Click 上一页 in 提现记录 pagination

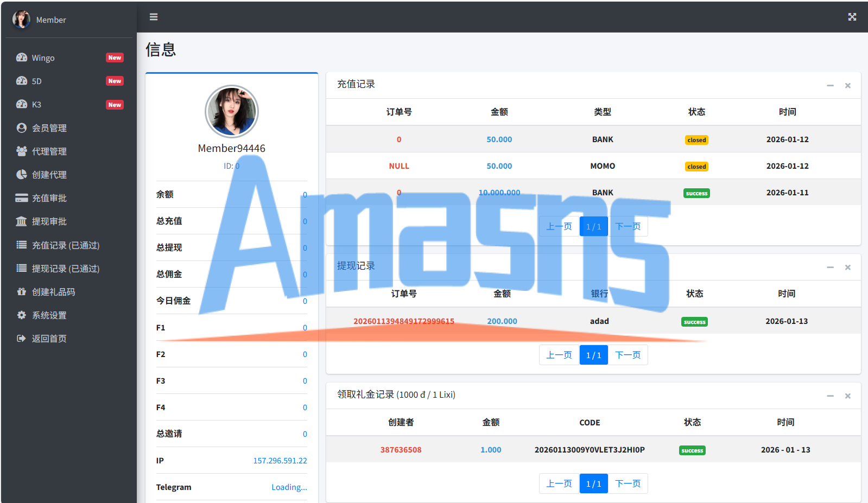(x=559, y=355)
